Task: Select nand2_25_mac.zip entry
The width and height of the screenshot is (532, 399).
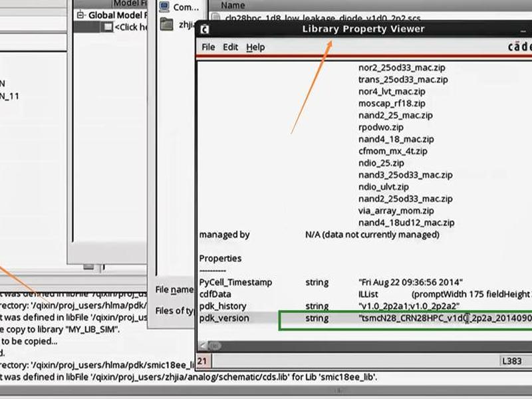Action: pyautogui.click(x=396, y=115)
